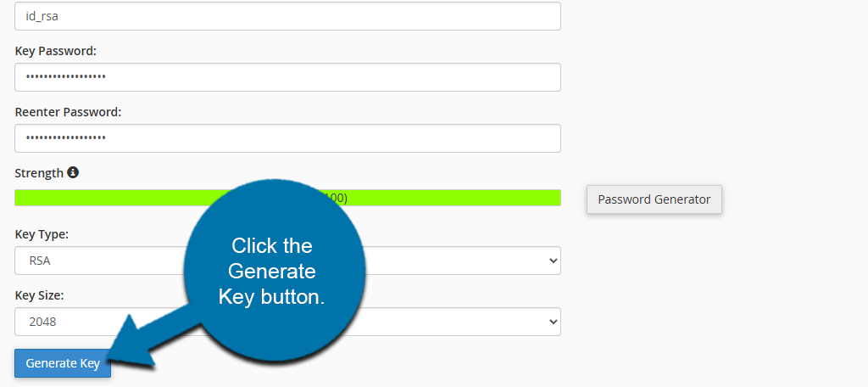Viewport: 868px width, 387px height.
Task: Focus the Key Password input field
Action: coord(287,77)
